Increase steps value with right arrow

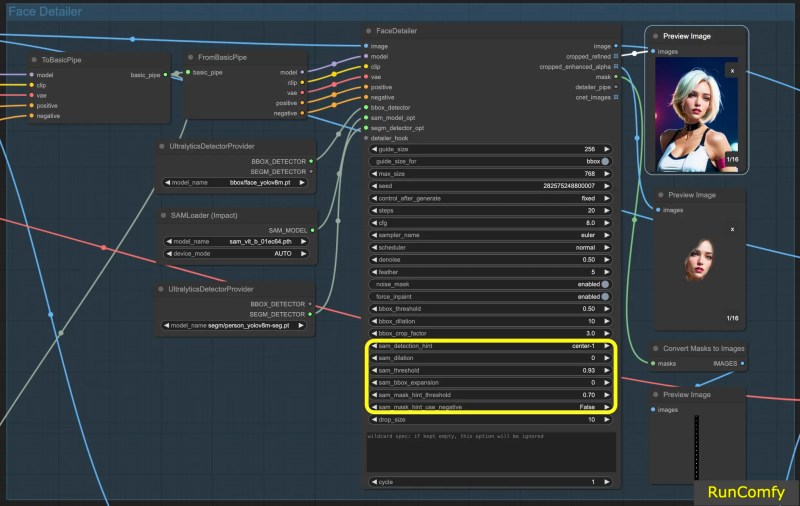pos(607,211)
